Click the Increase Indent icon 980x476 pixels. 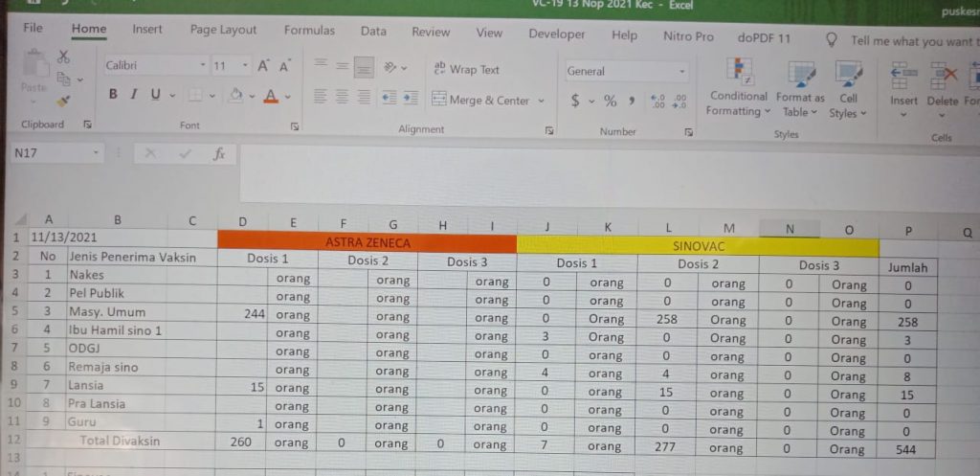[410, 97]
